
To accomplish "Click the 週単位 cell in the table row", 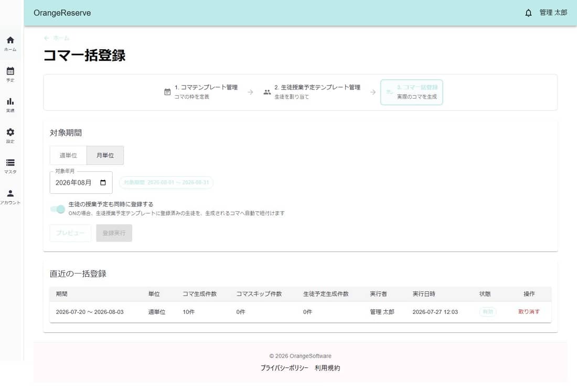I will tap(157, 312).
